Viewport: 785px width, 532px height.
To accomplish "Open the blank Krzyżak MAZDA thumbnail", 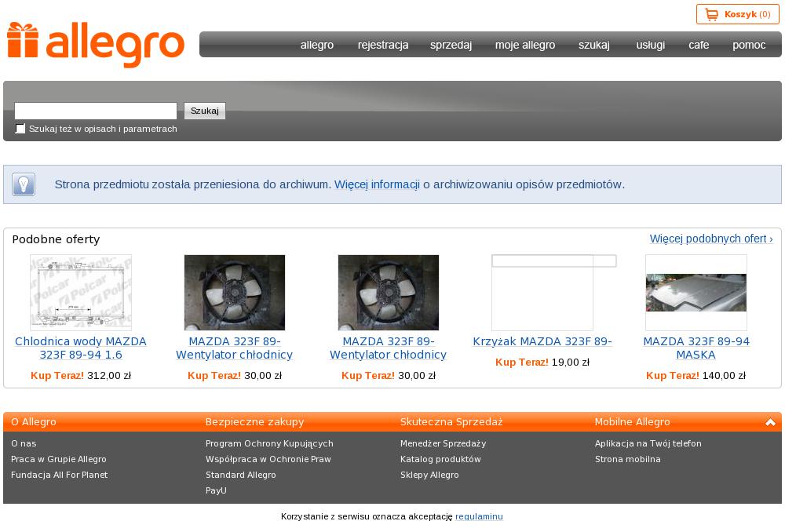I will click(542, 292).
